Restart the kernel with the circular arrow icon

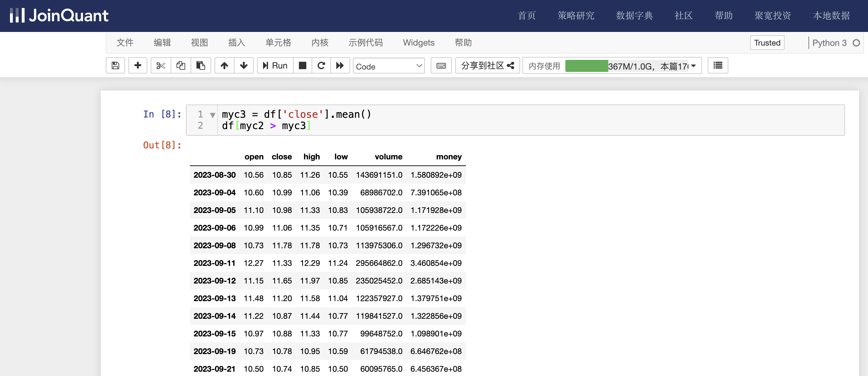click(x=321, y=66)
